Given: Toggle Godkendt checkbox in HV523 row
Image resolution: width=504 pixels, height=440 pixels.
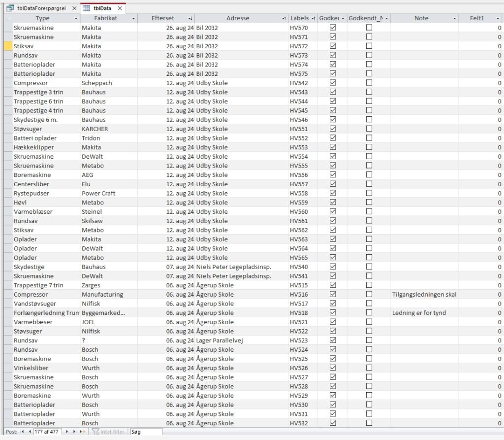Looking at the screenshot, I should pyautogui.click(x=333, y=340).
